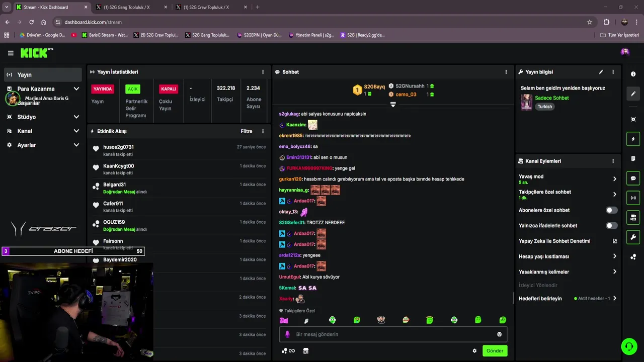Screen dimensions: 644x362
Task: Click Sadece Sohbet category link
Action: coord(552,98)
